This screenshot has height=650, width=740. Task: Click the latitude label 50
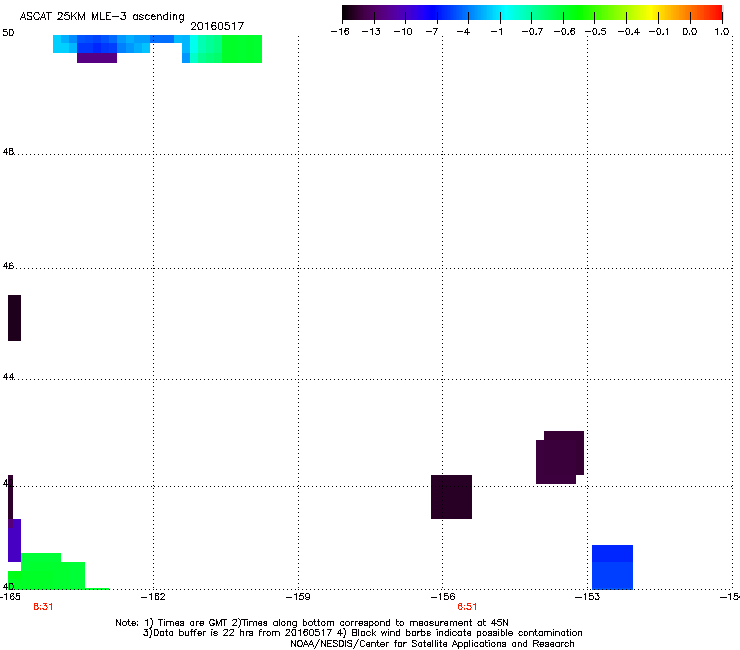[x=8, y=33]
